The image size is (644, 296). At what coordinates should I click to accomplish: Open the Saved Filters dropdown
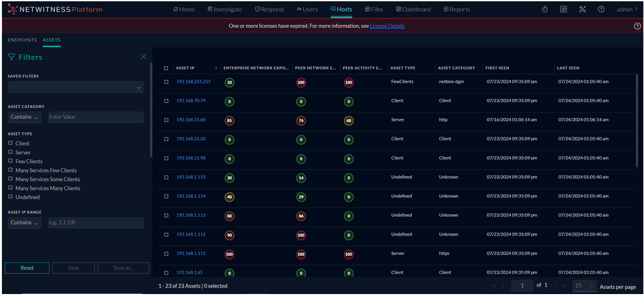(x=76, y=87)
